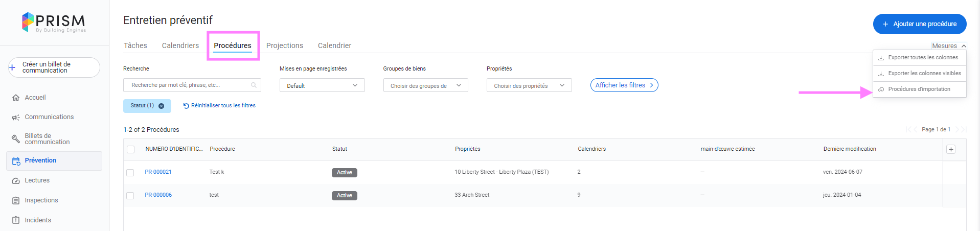Click Ajouter une procédure button
980x231 pixels.
pyautogui.click(x=919, y=24)
